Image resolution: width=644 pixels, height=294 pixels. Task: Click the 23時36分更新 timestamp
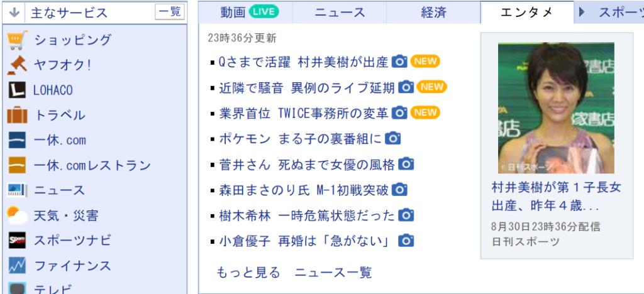coord(242,38)
